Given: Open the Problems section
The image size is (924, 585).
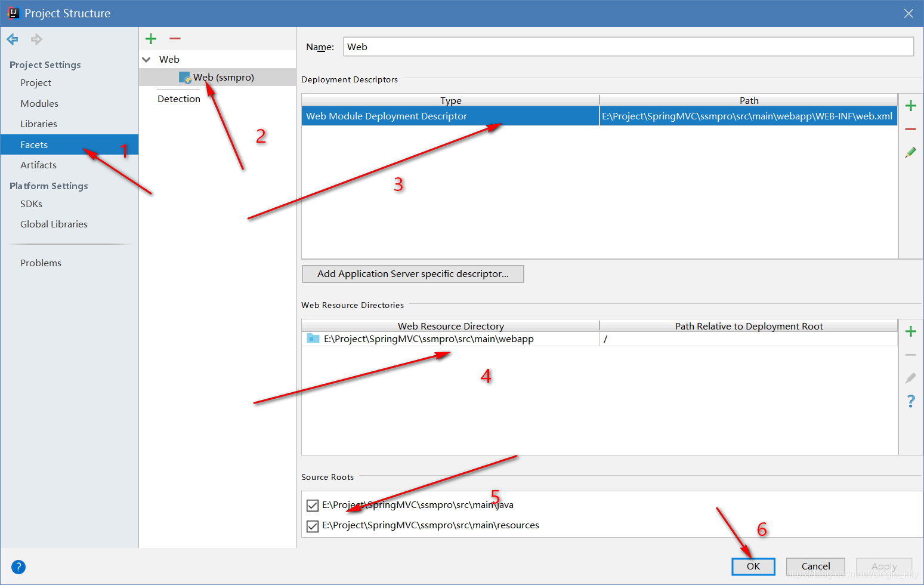Looking at the screenshot, I should [x=41, y=263].
